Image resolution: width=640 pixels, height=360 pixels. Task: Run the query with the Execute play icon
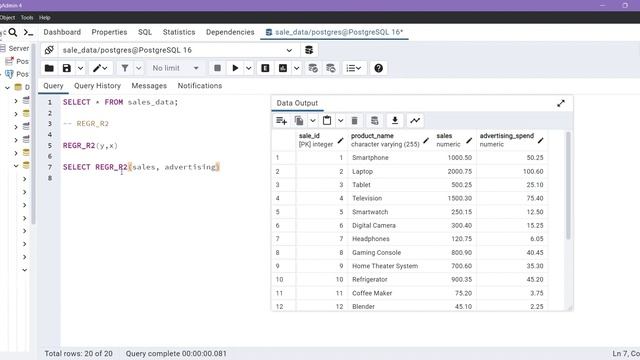(x=235, y=68)
